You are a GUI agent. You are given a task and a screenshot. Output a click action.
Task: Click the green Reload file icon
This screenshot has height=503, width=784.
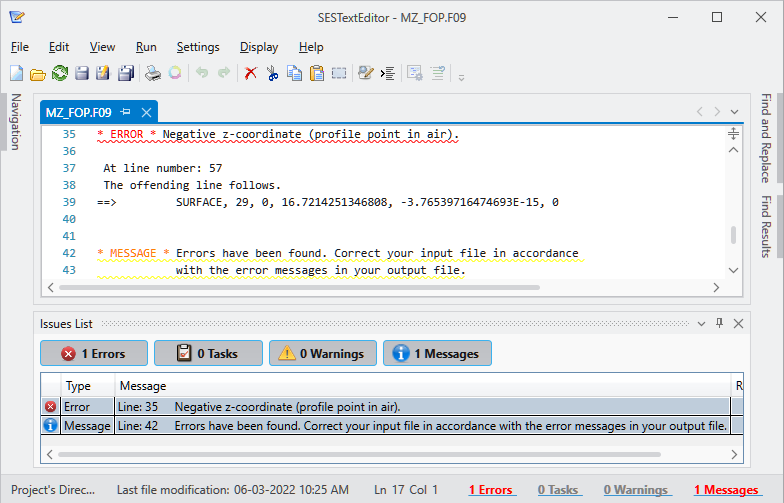pos(59,73)
